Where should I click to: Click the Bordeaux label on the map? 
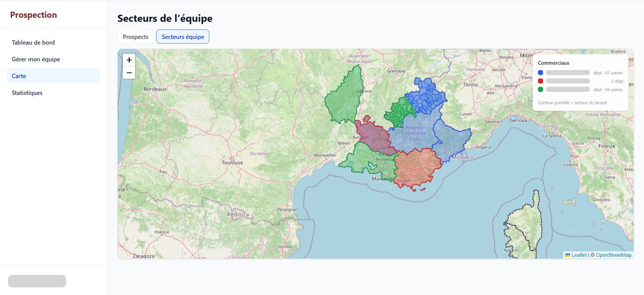click(155, 89)
